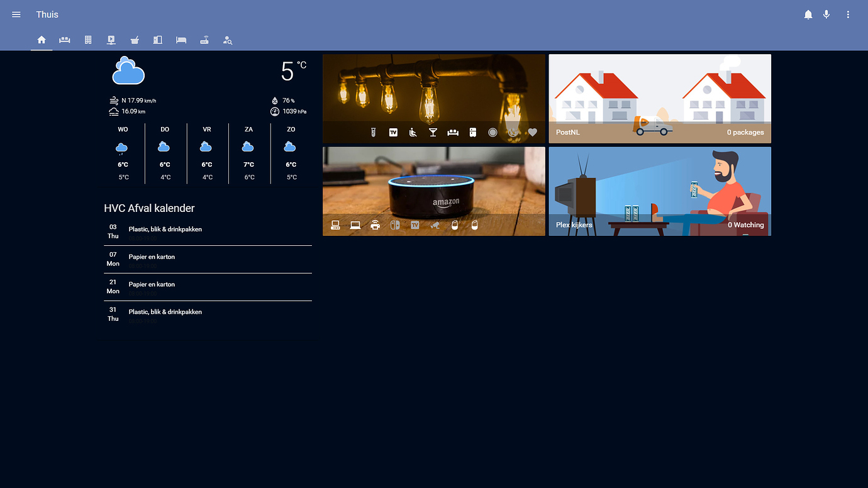Screen dimensions: 868x488
Task: Open the PostNL packages card
Action: 659,97
